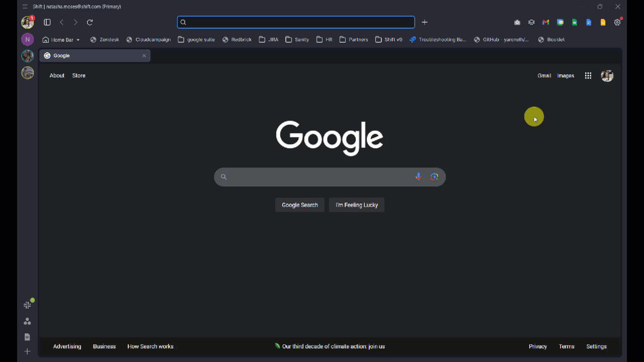Open the Troubleshooting bookmark
Screen dimensions: 644x362
438,40
